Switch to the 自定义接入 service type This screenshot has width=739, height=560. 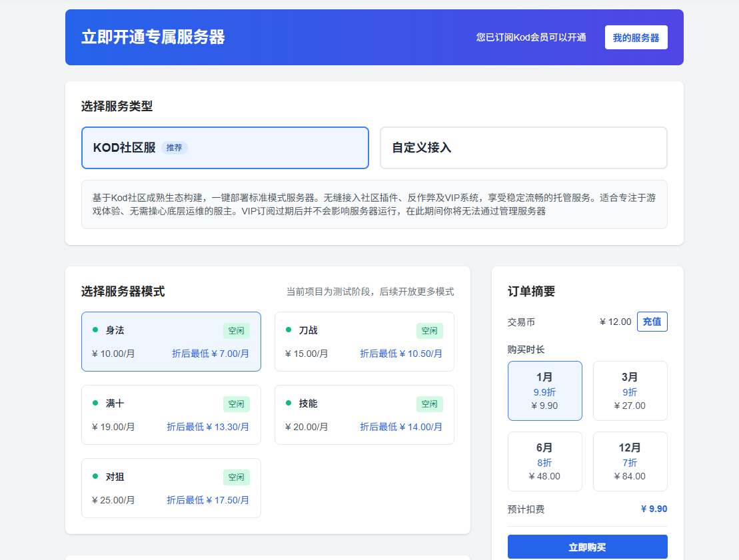[523, 147]
